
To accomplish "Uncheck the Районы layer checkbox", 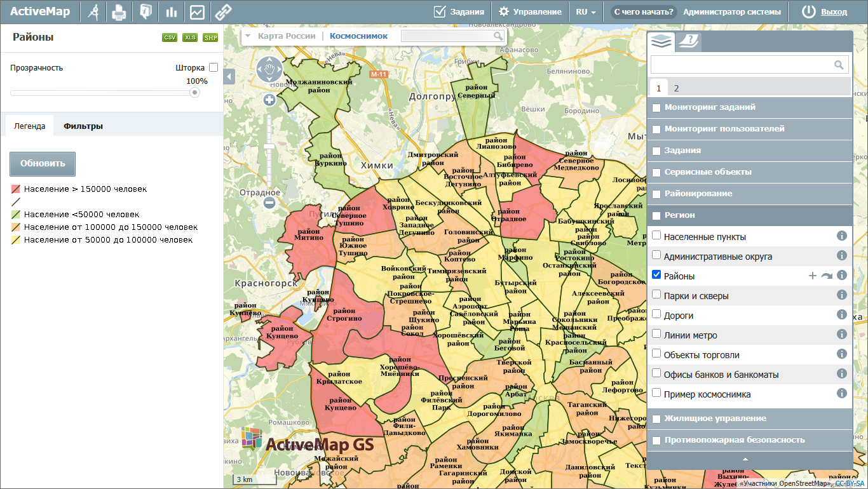I will click(x=656, y=275).
